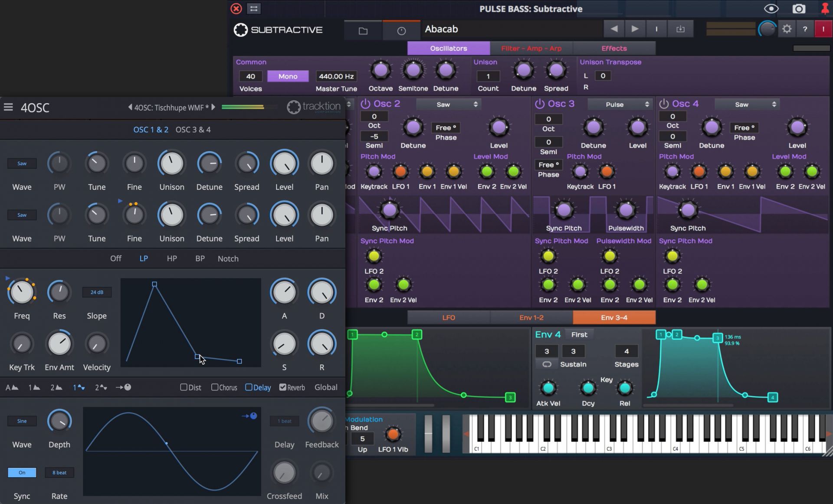Screen dimensions: 833x504
Task: Open the 24 dB filter slope selector
Action: (97, 292)
